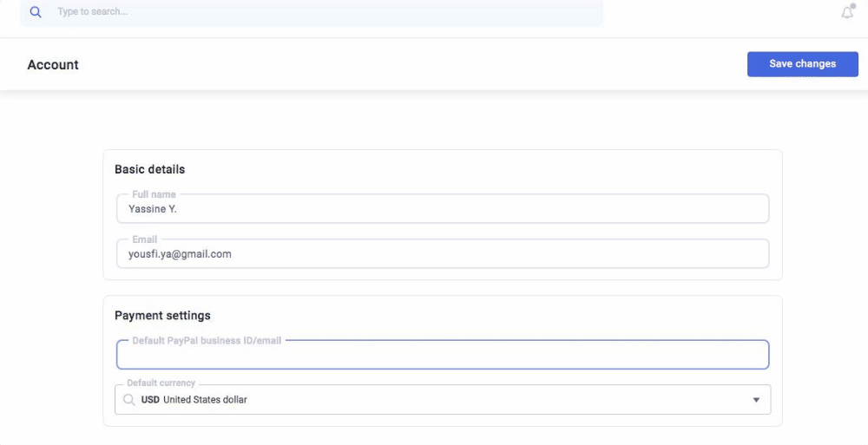
Task: Expand the Default currency dropdown arrow
Action: pyautogui.click(x=755, y=400)
